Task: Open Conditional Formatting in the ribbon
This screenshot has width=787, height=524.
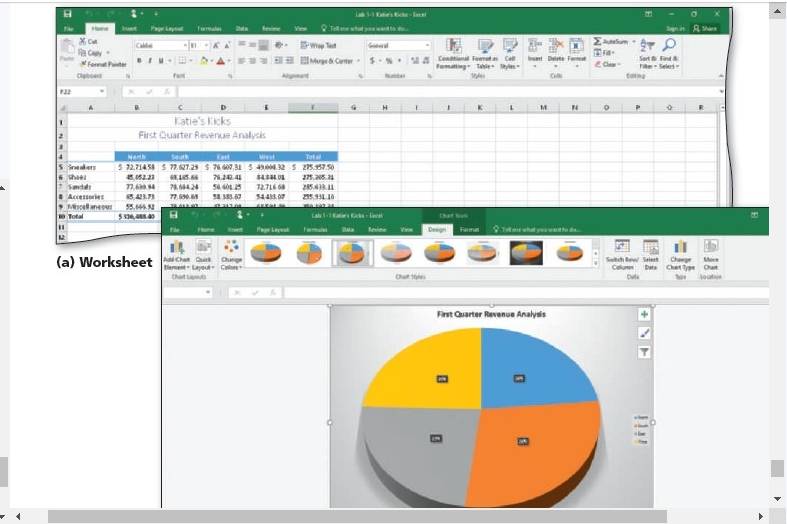Action: coord(453,54)
